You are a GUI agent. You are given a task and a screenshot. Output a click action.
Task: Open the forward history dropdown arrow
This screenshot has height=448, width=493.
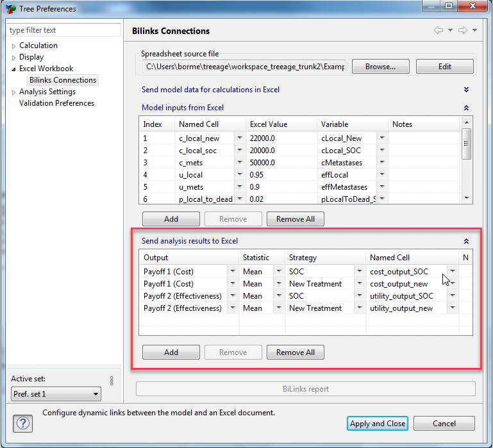pos(475,30)
